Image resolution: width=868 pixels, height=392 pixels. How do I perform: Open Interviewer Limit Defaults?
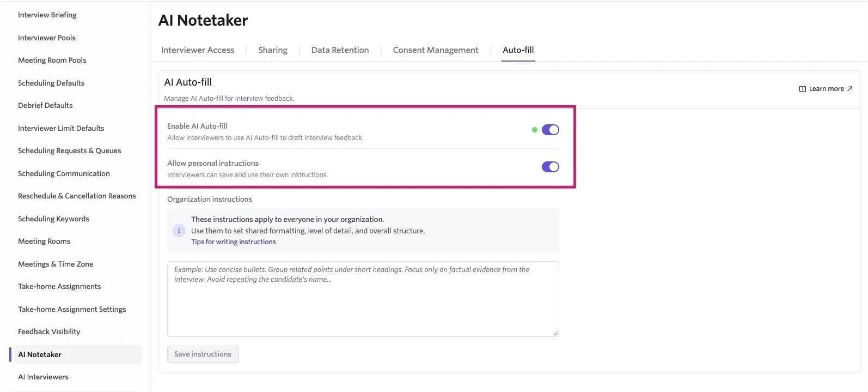point(61,128)
